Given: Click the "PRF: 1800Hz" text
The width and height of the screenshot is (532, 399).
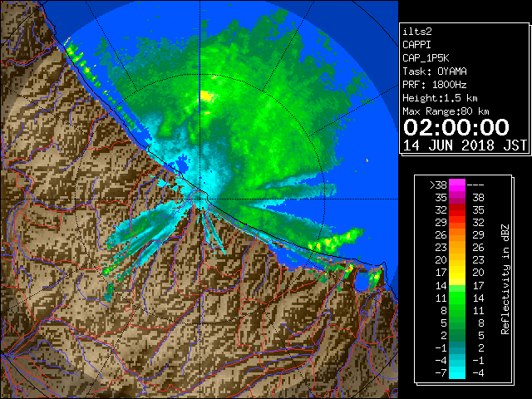Looking at the screenshot, I should (435, 85).
